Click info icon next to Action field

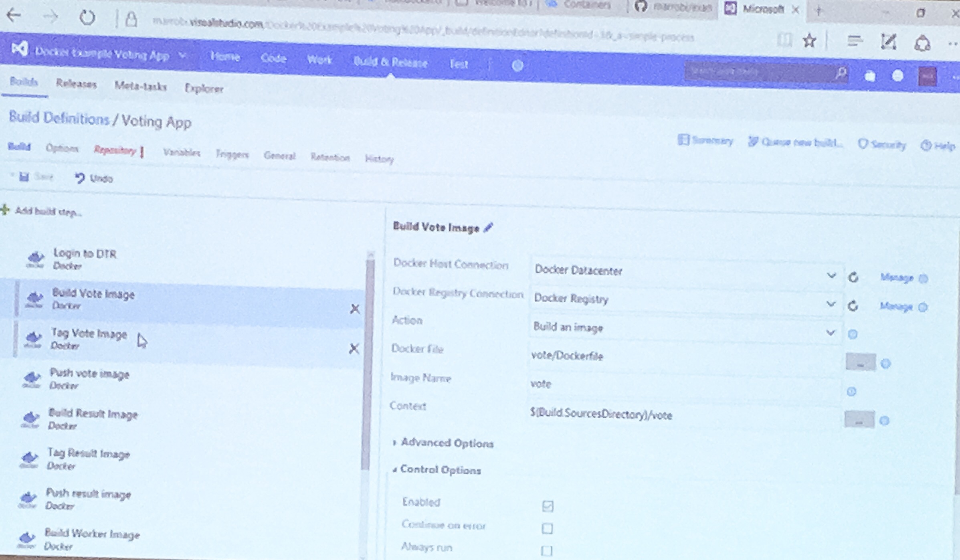tap(853, 334)
